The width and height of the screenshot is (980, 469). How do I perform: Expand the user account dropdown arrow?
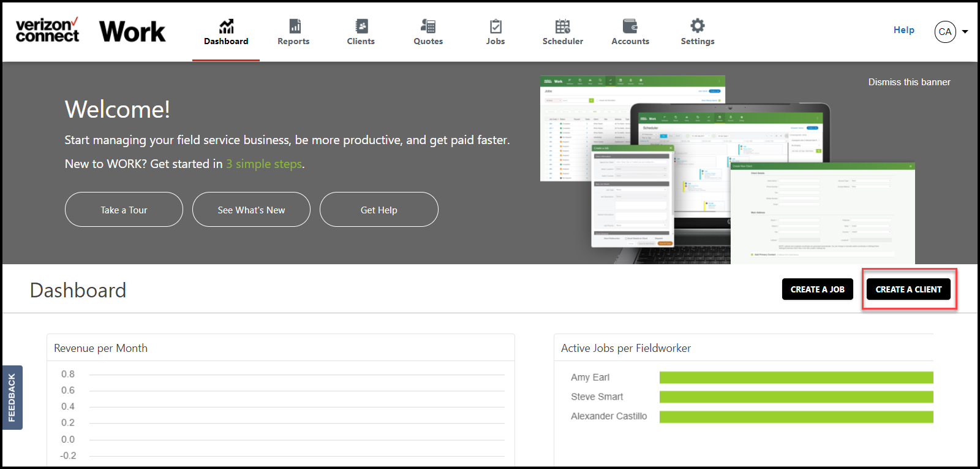(965, 32)
